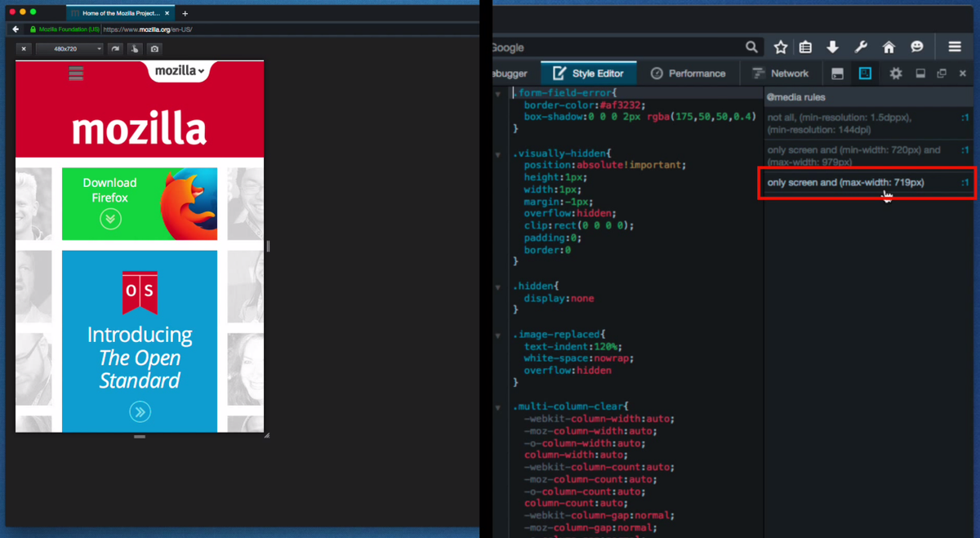Switch to the Network devtools tab

[x=780, y=73]
